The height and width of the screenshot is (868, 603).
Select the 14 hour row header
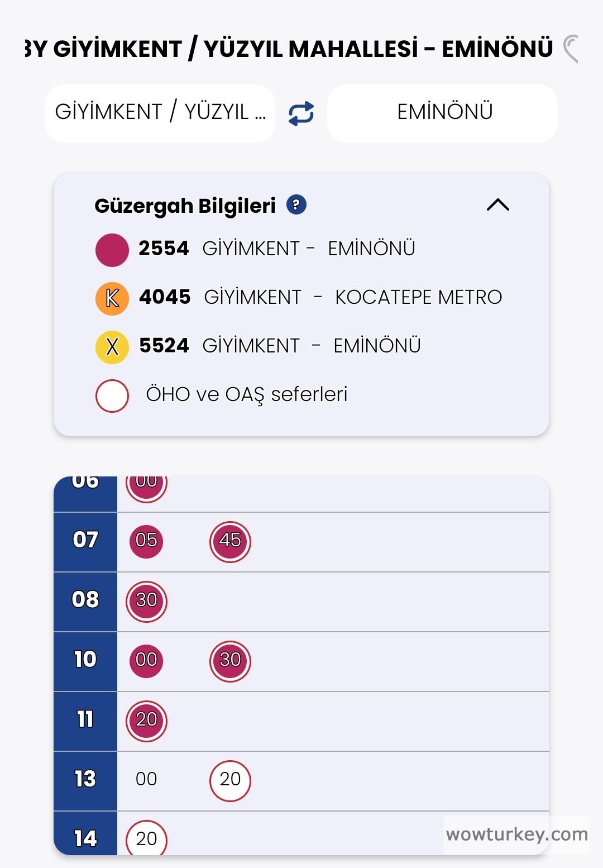point(85,838)
